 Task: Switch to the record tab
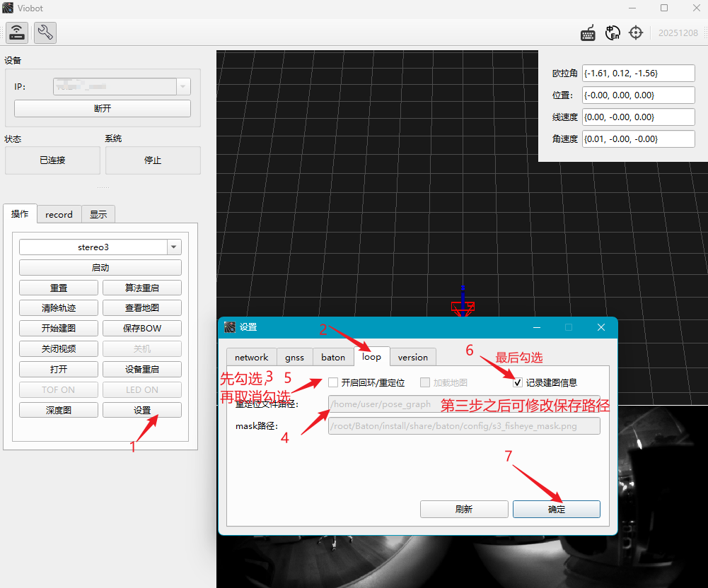(x=59, y=214)
